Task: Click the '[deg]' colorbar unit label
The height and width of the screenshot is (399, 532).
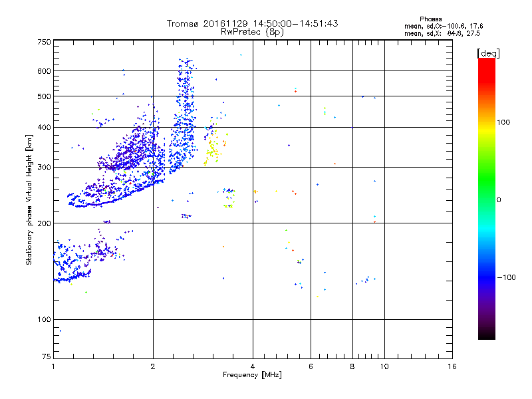Action: coord(488,53)
